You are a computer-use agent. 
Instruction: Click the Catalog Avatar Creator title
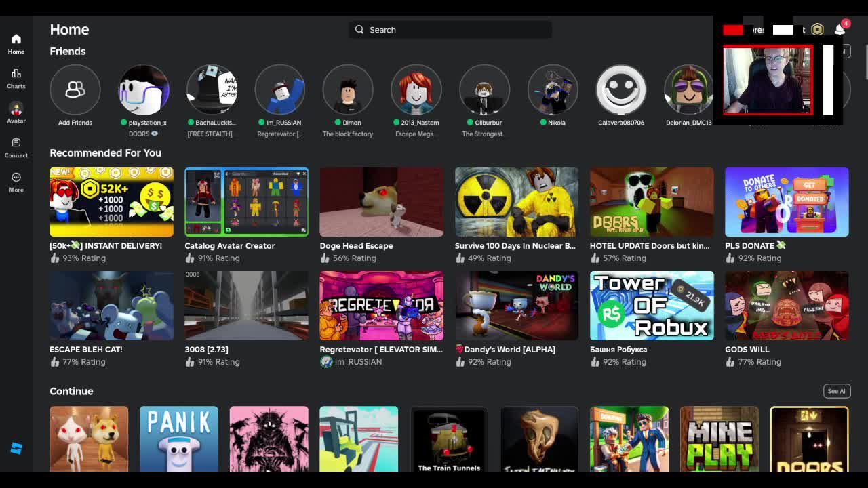pos(230,246)
